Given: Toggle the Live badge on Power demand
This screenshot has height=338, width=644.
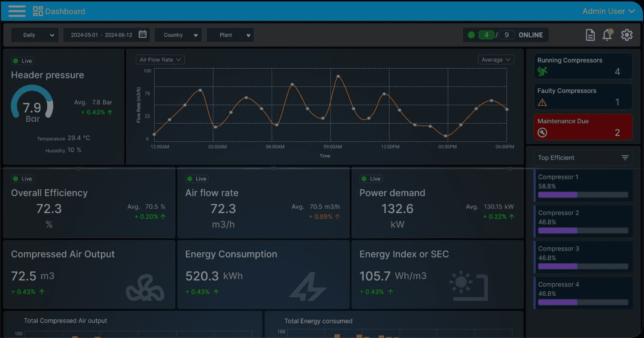Looking at the screenshot, I should point(371,179).
